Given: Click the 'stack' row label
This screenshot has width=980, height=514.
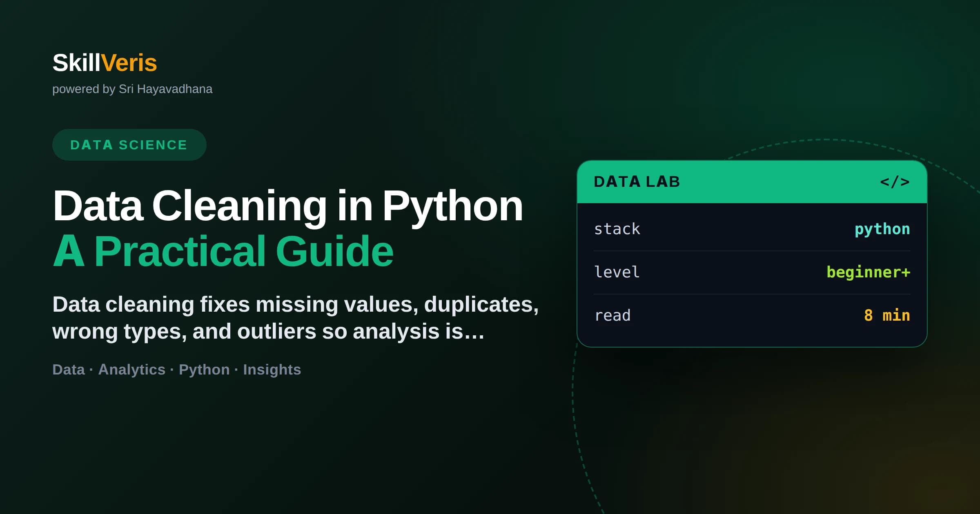Looking at the screenshot, I should [617, 229].
